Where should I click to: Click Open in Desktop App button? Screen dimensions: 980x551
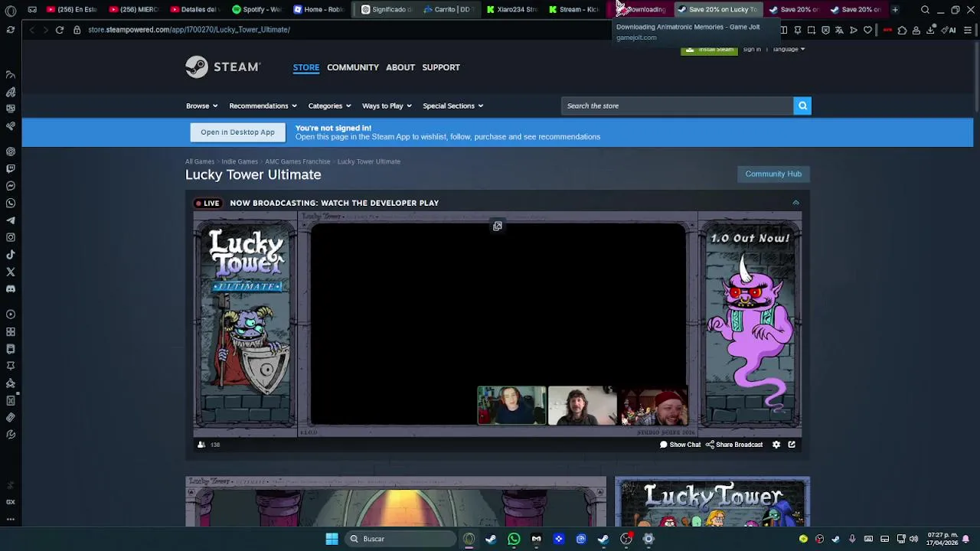[237, 132]
